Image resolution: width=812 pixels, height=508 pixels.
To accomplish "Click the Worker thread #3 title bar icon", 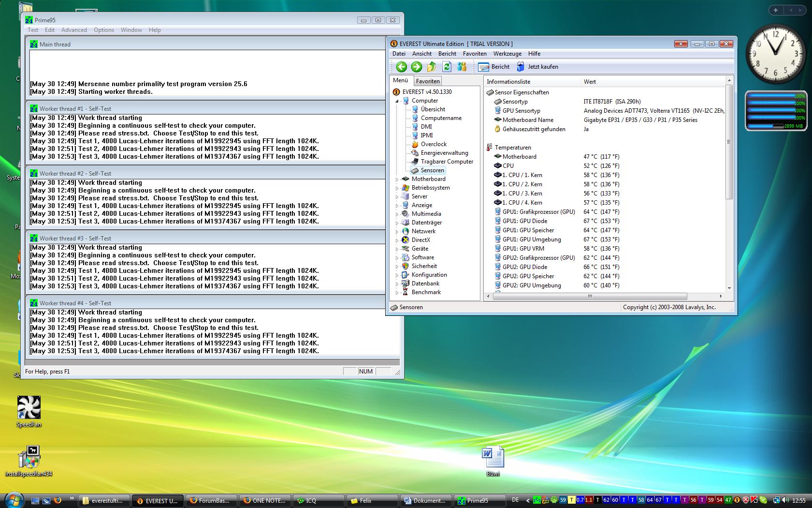I will [34, 239].
